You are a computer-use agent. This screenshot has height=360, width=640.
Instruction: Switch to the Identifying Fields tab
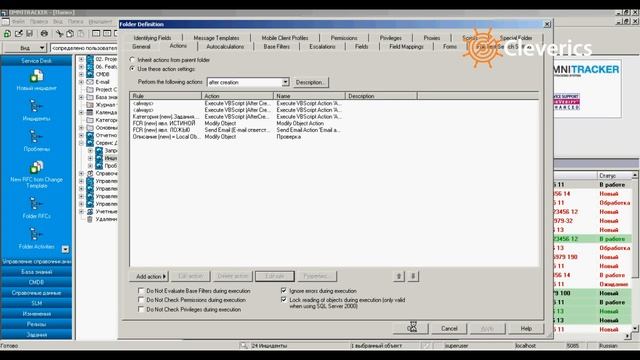tap(152, 38)
